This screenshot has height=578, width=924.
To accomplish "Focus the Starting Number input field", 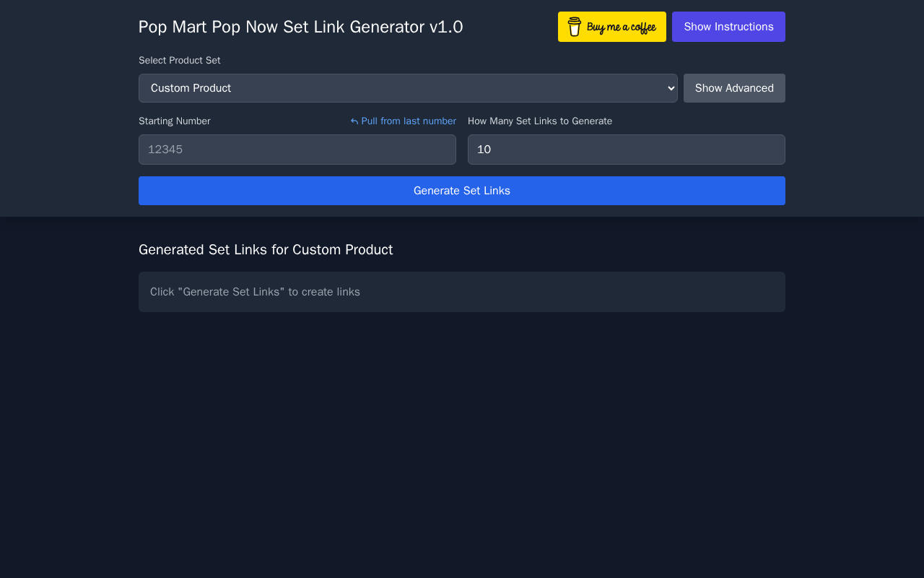I will point(297,150).
